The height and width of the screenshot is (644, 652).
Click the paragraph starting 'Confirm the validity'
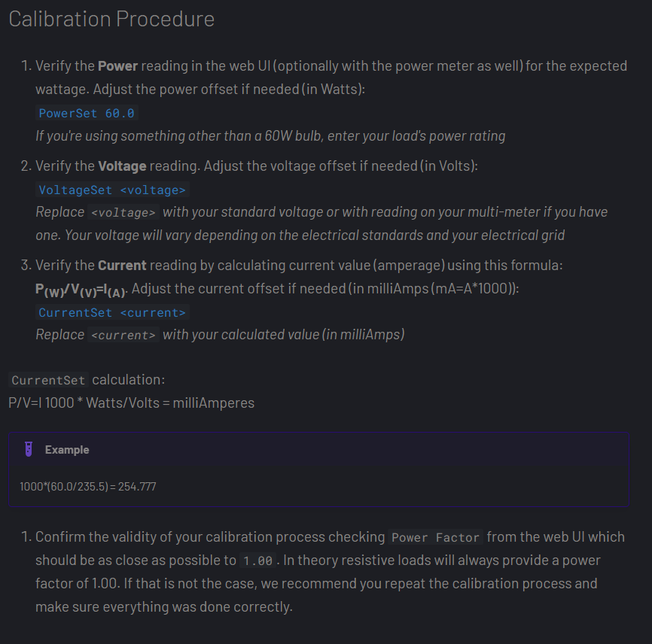coord(316,572)
